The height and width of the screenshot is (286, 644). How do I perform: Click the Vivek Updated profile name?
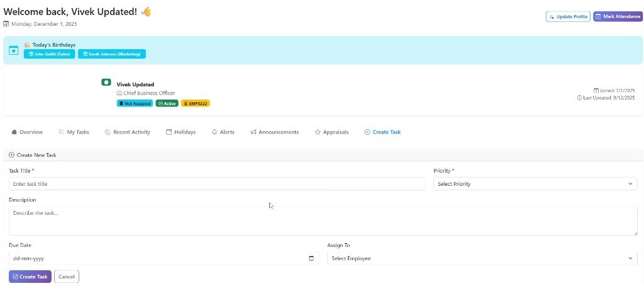pyautogui.click(x=135, y=85)
